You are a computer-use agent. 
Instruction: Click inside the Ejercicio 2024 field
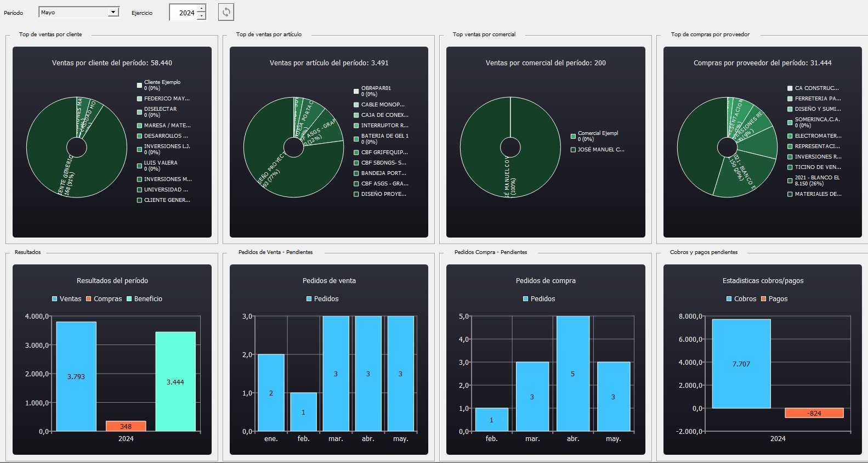184,13
